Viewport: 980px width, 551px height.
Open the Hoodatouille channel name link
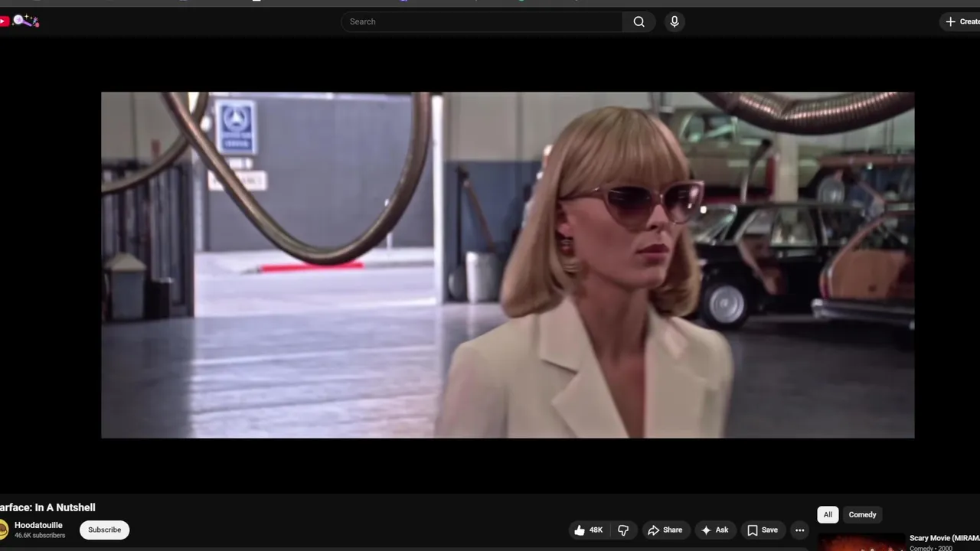[x=38, y=525]
